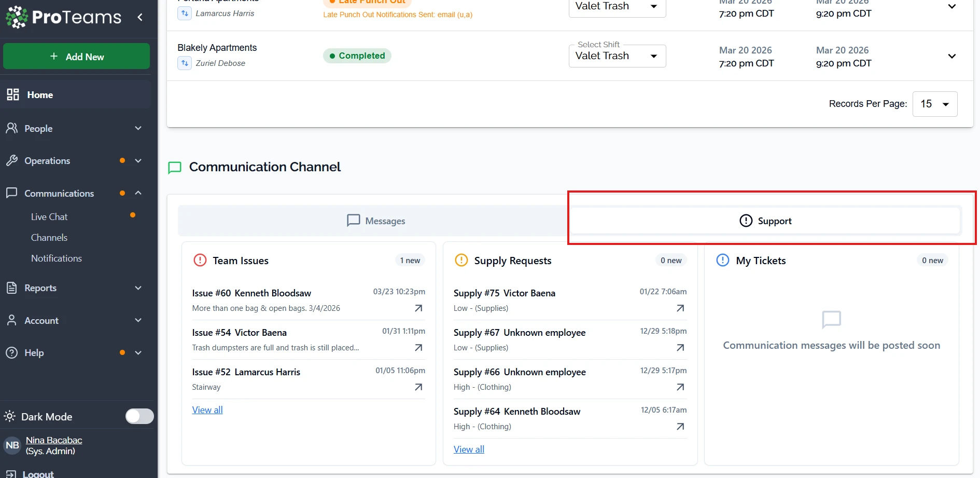Select the Support tab

(765, 221)
